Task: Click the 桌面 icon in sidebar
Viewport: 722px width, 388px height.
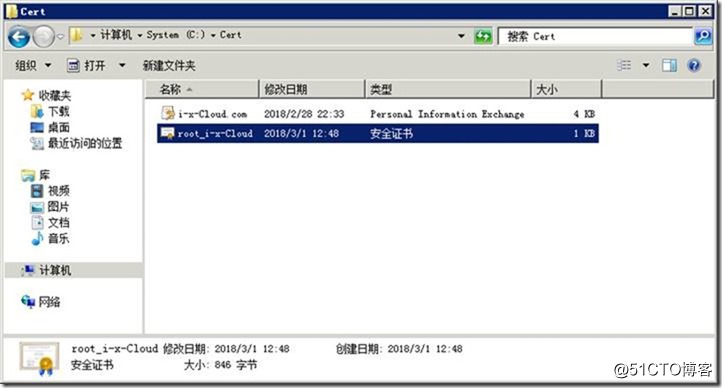Action: coord(37,127)
